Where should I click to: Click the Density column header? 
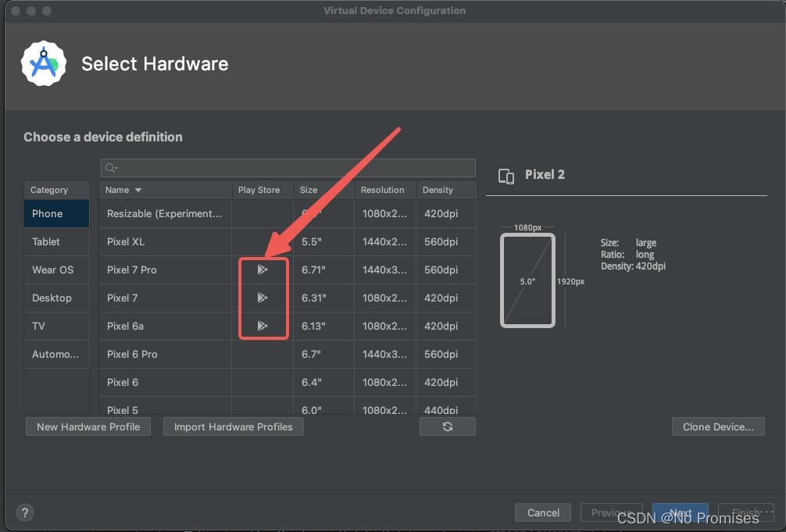447,190
